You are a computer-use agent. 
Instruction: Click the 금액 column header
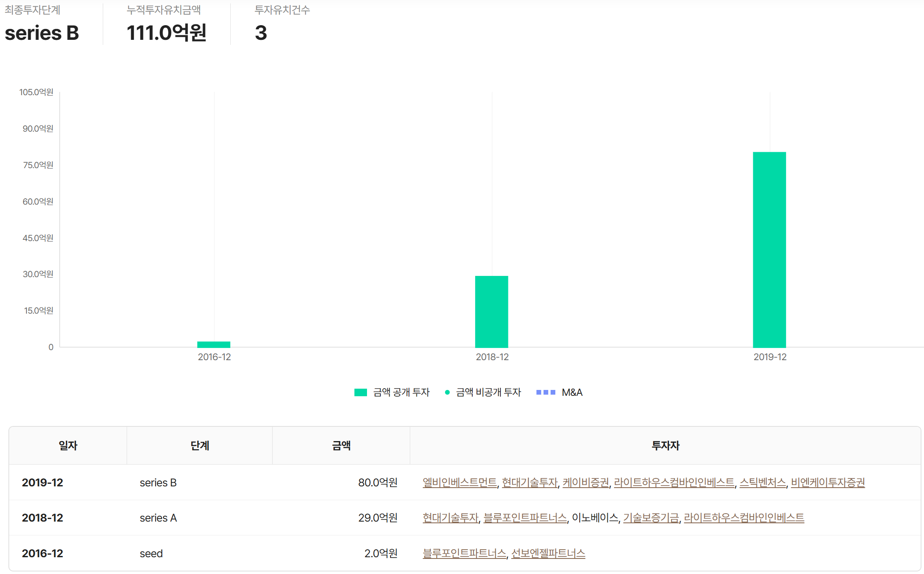coord(341,445)
